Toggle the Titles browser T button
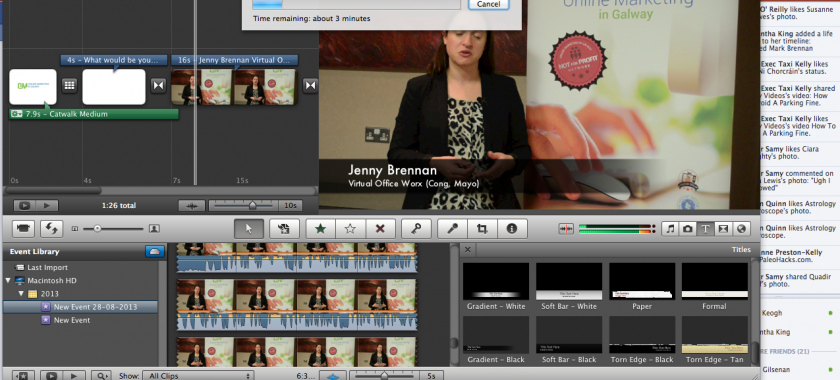Screen dimensions: 840x380 pyautogui.click(x=706, y=229)
